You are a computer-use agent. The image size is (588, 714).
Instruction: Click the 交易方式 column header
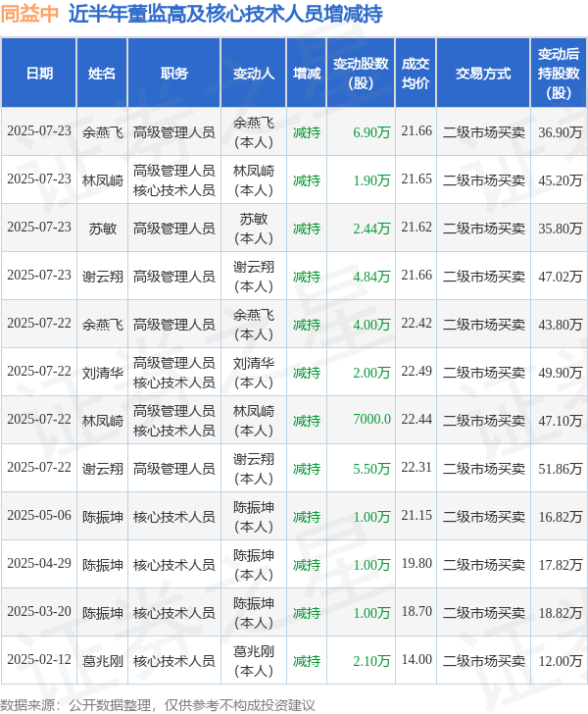tap(483, 74)
